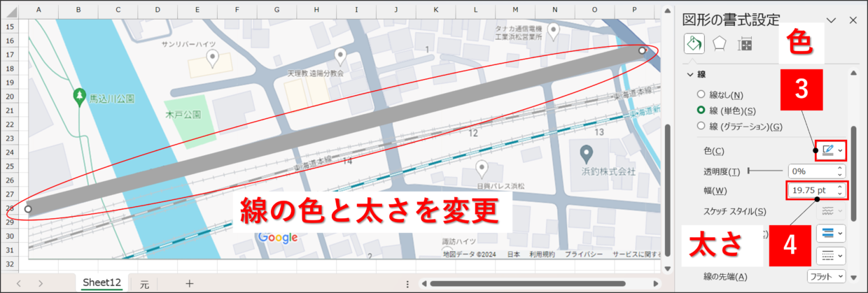Open the compound line type dropdown
The height and width of the screenshot is (293, 868).
831,232
